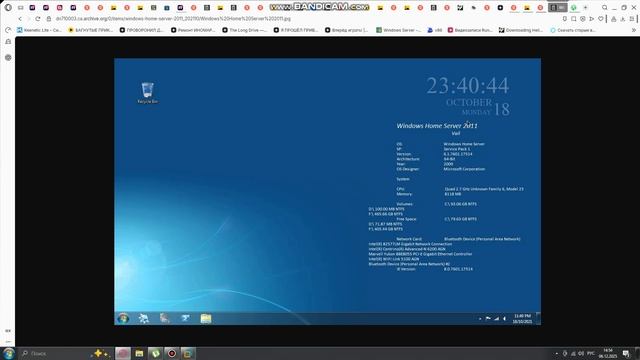Screen dimensions: 640x360
Task: Focus the archive.org URL address field
Action: pos(173,19)
